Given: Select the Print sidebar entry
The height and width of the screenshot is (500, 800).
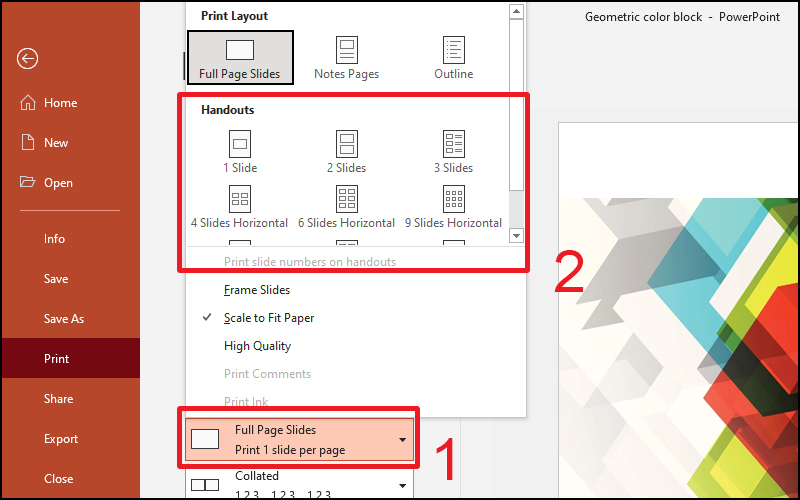Looking at the screenshot, I should [x=70, y=358].
